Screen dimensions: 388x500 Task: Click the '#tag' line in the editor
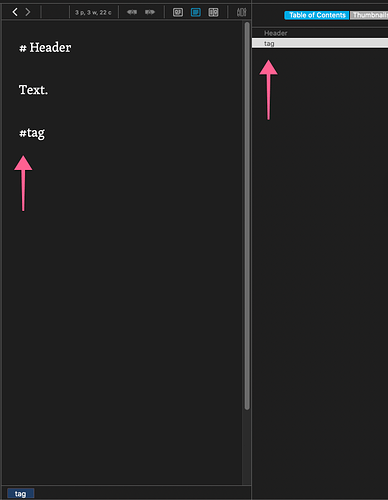coord(32,133)
